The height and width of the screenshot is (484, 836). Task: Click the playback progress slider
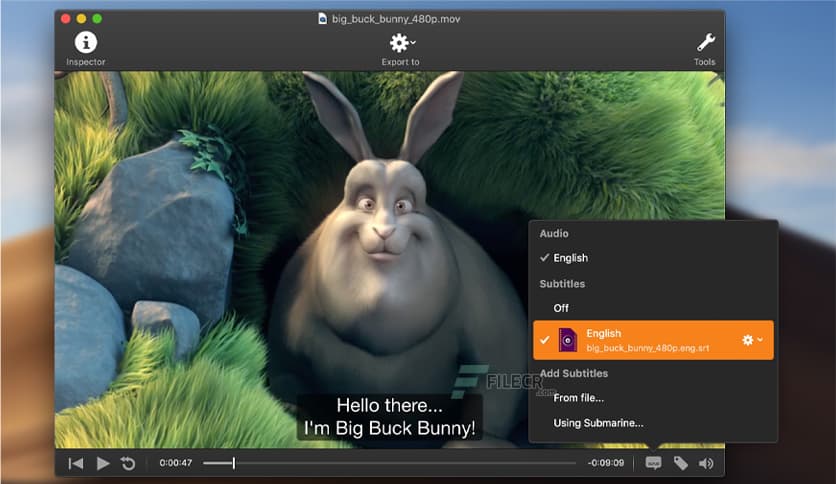click(x=389, y=463)
